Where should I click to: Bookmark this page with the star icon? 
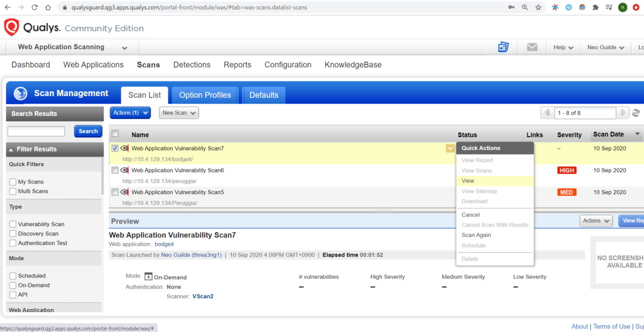pyautogui.click(x=538, y=8)
